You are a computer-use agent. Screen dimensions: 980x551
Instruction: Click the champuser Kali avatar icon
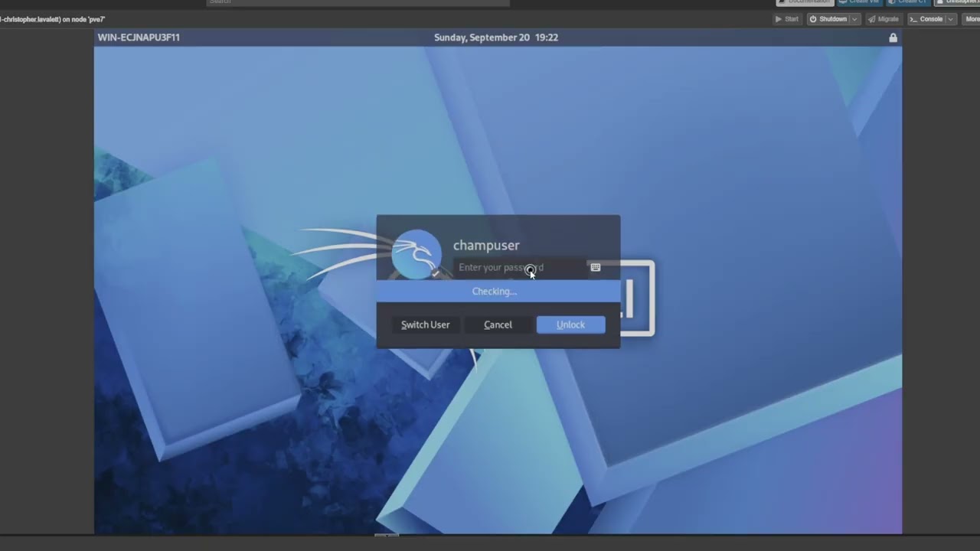[x=416, y=254]
